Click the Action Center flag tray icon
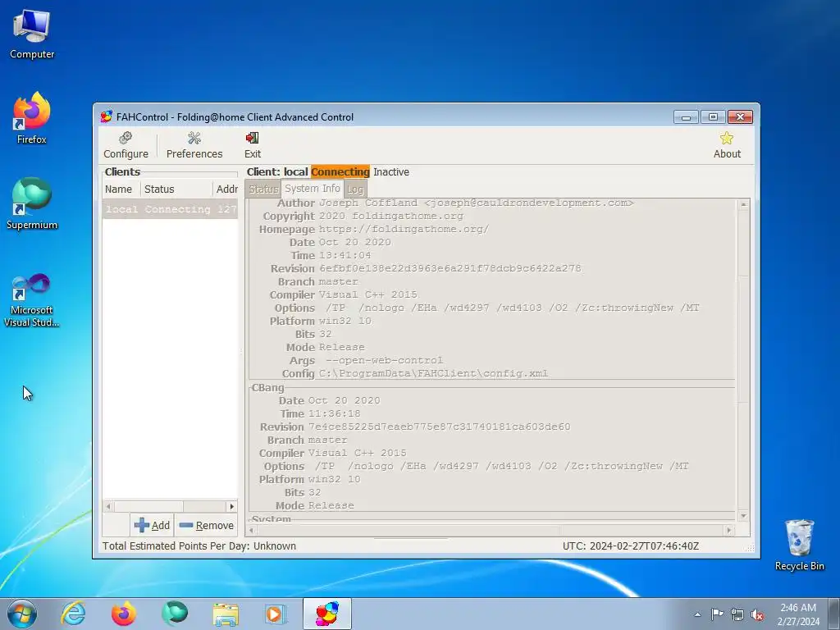Image resolution: width=840 pixels, height=630 pixels. point(717,614)
